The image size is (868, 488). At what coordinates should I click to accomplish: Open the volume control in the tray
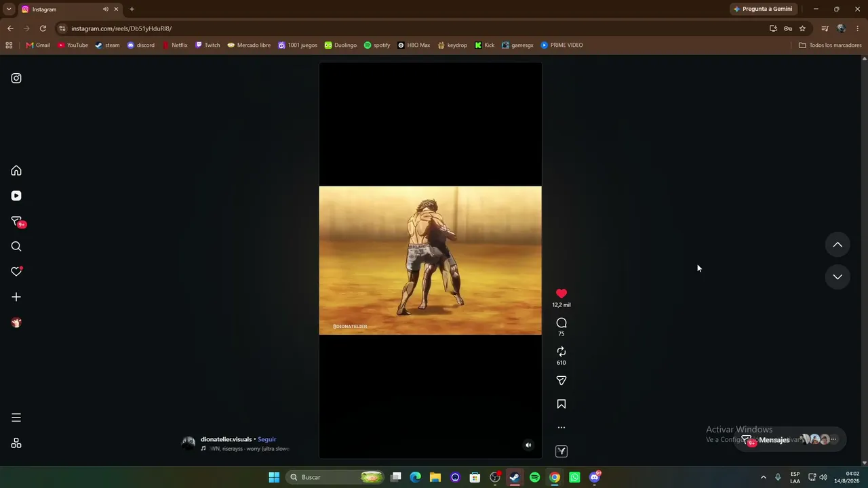(x=823, y=477)
